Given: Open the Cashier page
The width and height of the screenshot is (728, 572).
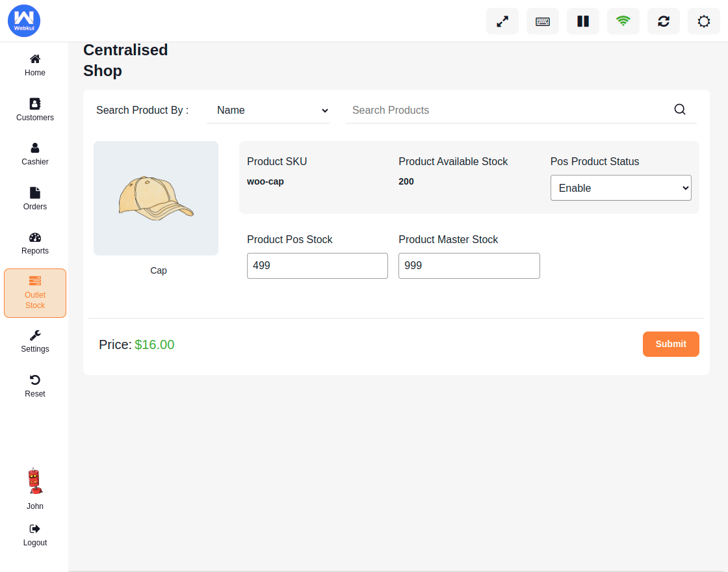Looking at the screenshot, I should [x=35, y=154].
